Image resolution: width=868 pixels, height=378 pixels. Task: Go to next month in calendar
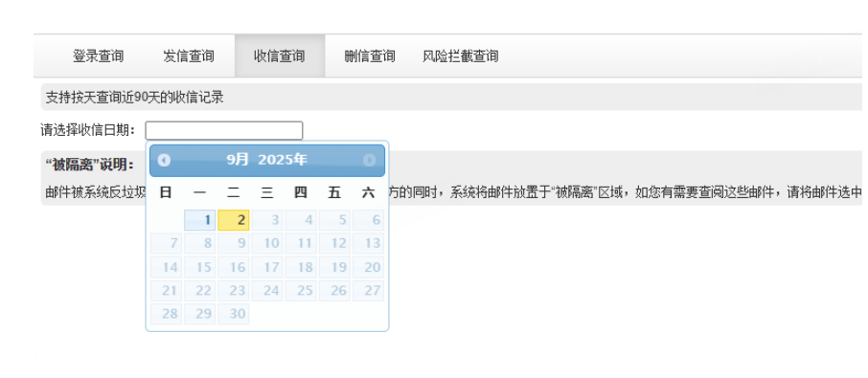[x=369, y=160]
